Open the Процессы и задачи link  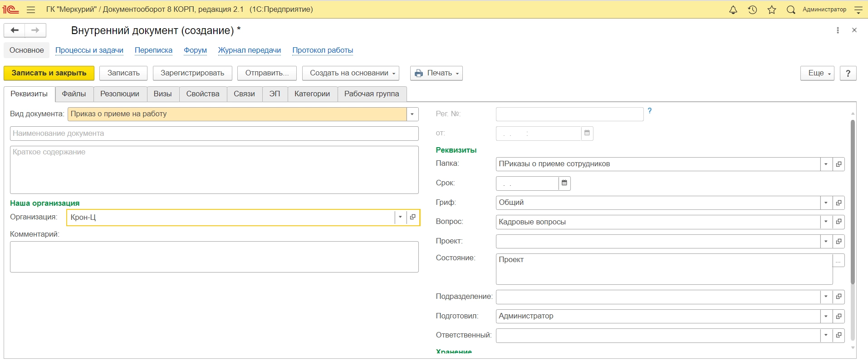[x=89, y=50]
